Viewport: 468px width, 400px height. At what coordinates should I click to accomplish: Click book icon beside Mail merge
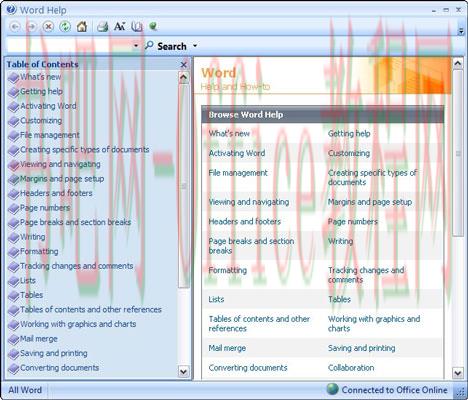pyautogui.click(x=14, y=339)
